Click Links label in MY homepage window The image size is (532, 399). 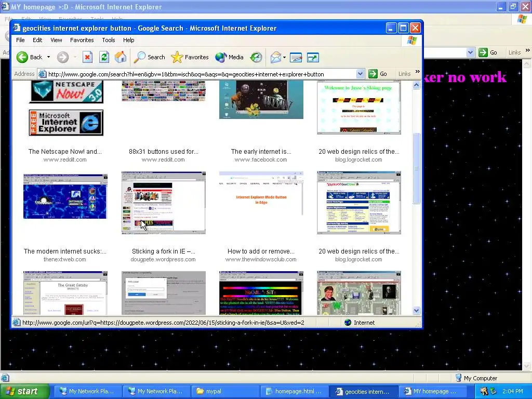(514, 52)
